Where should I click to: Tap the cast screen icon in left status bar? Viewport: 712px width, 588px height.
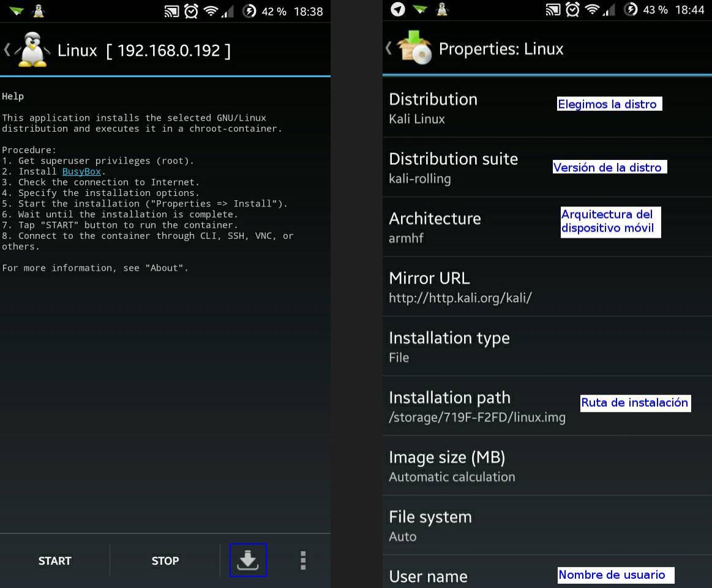click(171, 11)
